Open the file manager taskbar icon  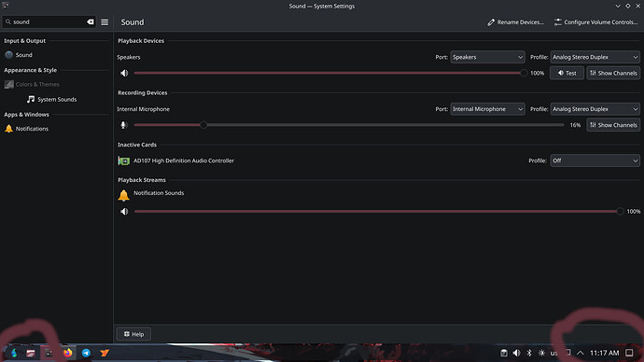tap(31, 353)
